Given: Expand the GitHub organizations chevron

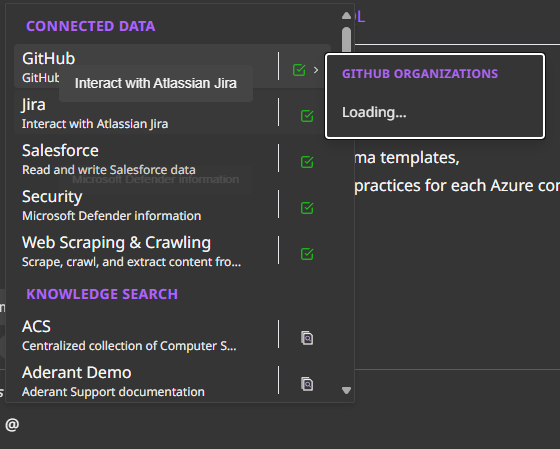Looking at the screenshot, I should click(316, 70).
